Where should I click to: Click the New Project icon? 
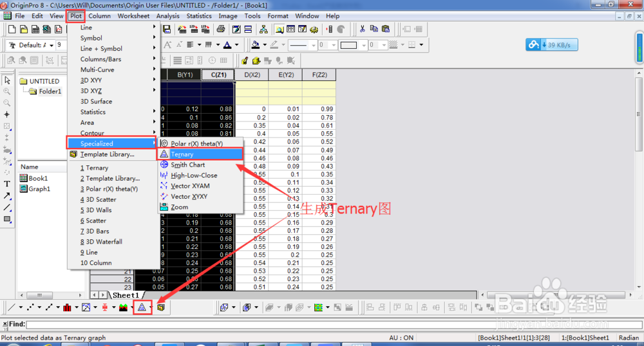[x=12, y=29]
